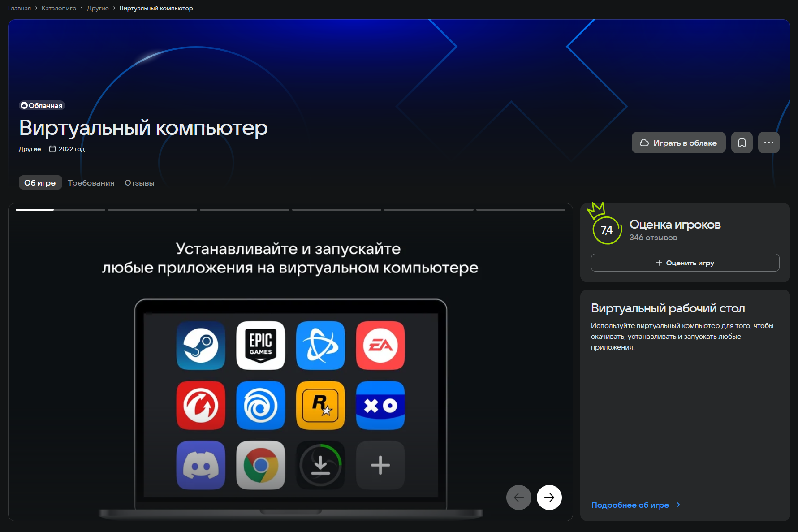Click the Ubisoft Connect icon

tap(261, 405)
